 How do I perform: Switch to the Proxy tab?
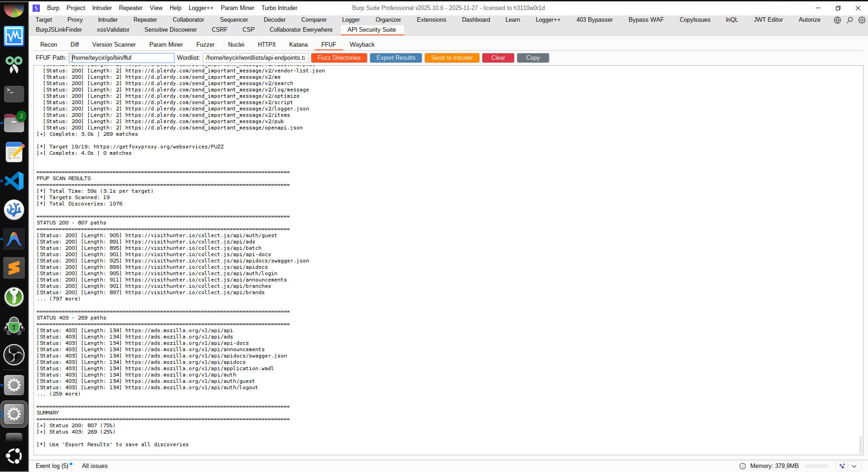click(x=75, y=19)
